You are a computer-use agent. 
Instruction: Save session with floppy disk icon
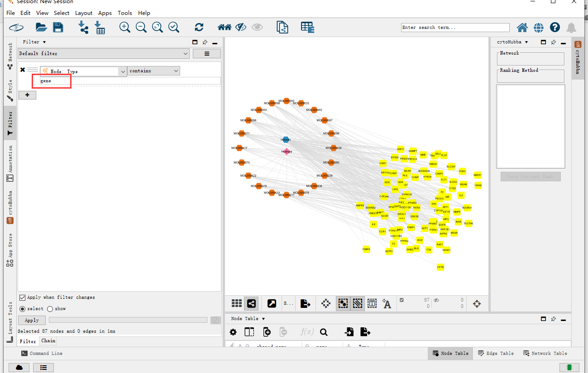[x=58, y=27]
